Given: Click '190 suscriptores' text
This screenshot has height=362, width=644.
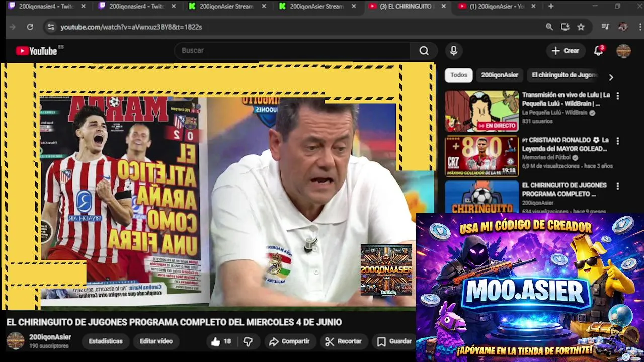Looking at the screenshot, I should click(49, 346).
